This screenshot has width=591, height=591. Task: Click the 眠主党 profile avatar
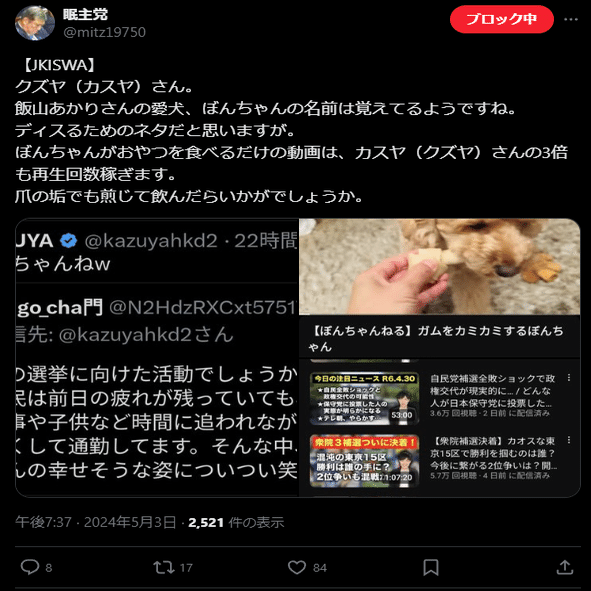pyautogui.click(x=35, y=23)
